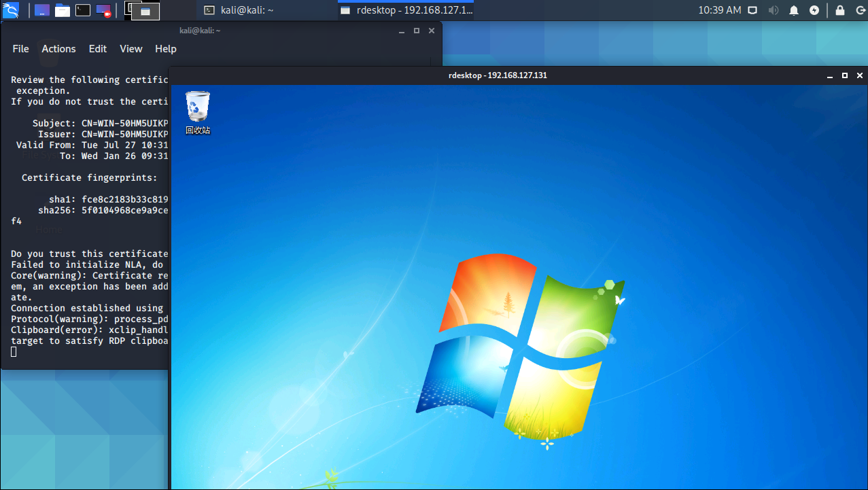This screenshot has width=868, height=490.
Task: Open the notifications bell icon
Action: (x=794, y=10)
